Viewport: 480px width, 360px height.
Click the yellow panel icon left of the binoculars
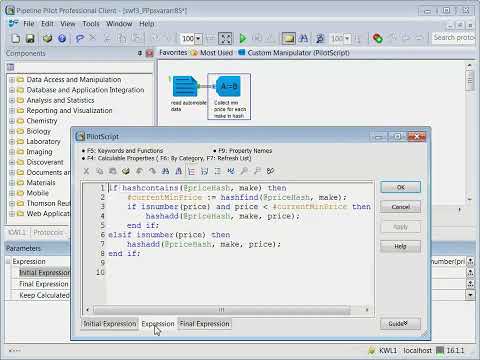tap(288, 39)
